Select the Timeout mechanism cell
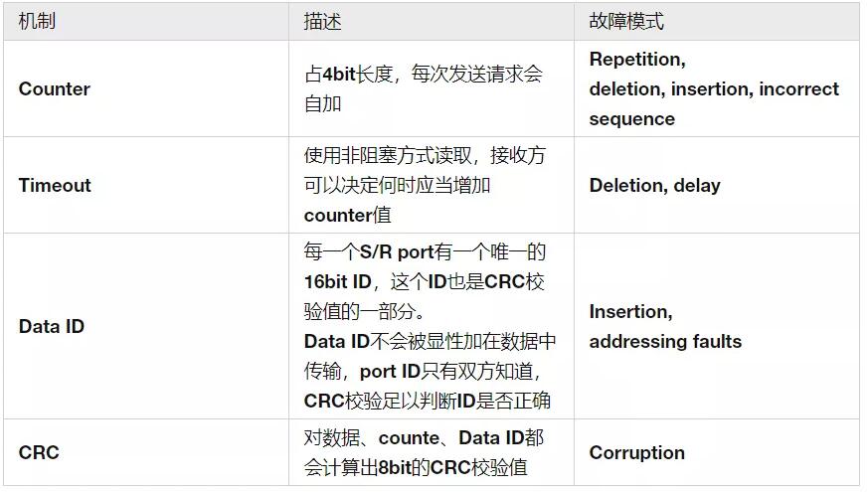The width and height of the screenshot is (868, 492). click(x=146, y=185)
